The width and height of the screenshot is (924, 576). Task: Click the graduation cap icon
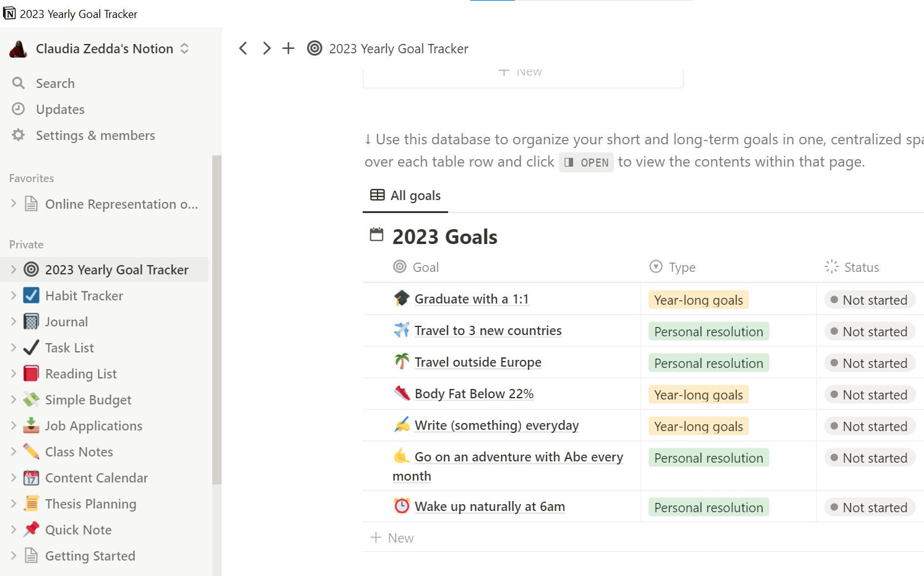[402, 299]
